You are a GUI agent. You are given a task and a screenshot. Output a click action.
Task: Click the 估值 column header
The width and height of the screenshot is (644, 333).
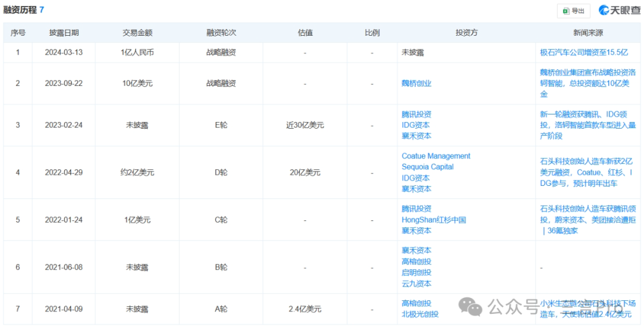coord(305,33)
